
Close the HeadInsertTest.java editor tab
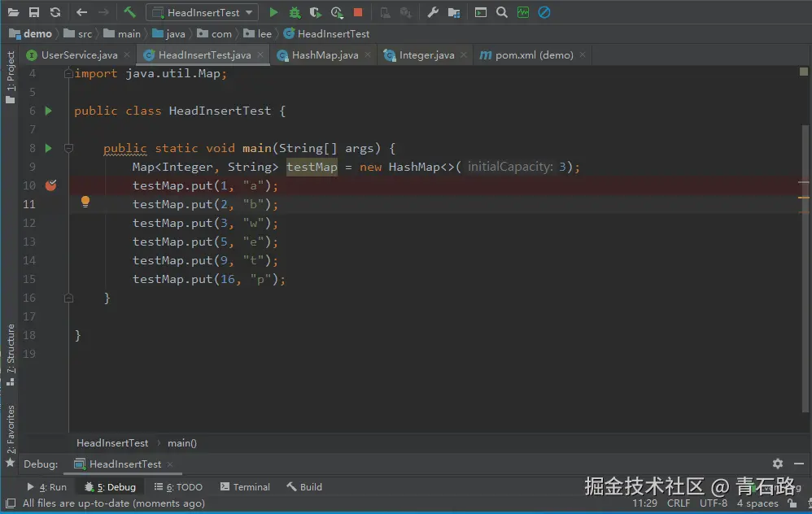260,54
